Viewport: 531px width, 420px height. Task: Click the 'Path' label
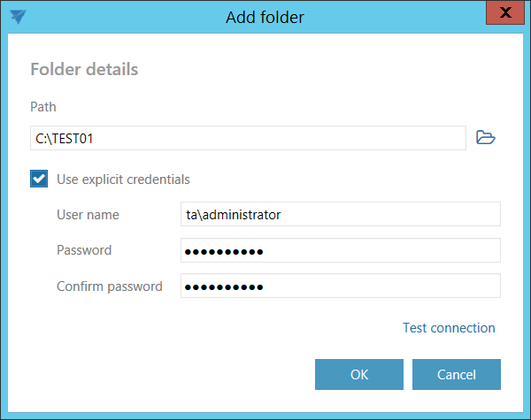click(x=43, y=107)
